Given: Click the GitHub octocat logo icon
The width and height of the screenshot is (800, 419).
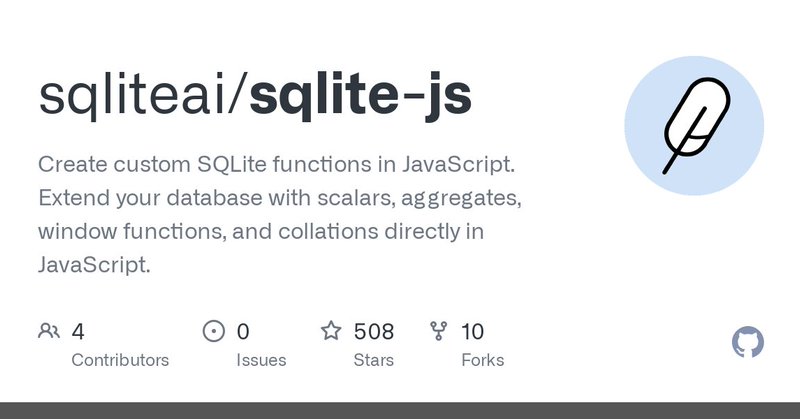Looking at the screenshot, I should pos(747,342).
